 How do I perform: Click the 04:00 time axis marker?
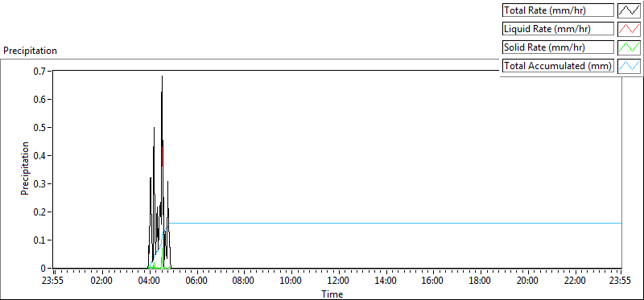(x=150, y=282)
